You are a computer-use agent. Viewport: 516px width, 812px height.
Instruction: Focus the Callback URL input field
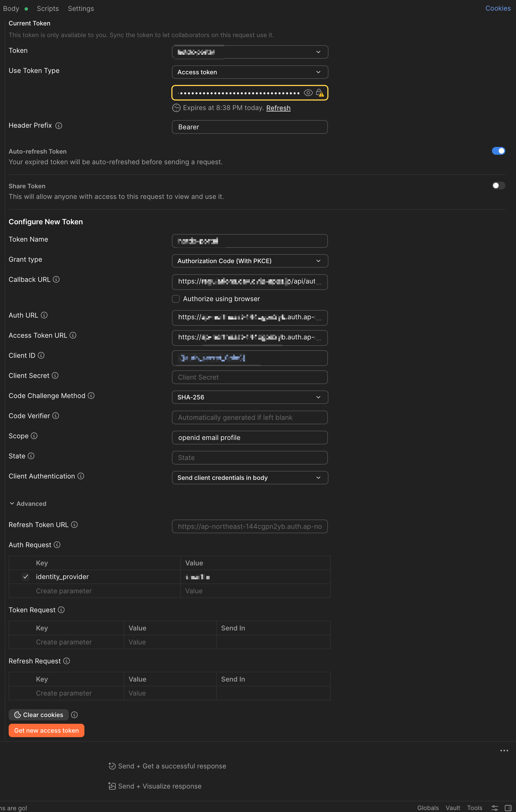(x=250, y=282)
